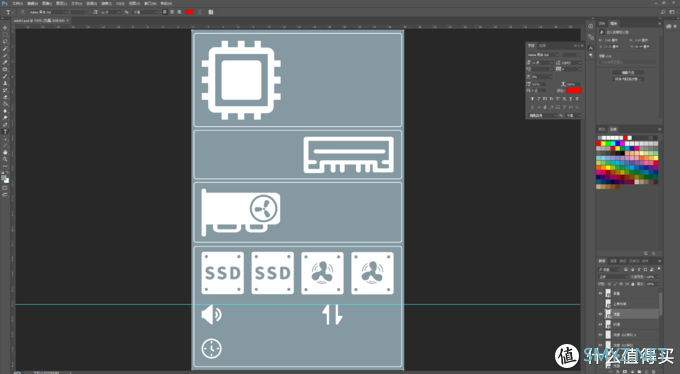Click the red text color swatch in the Character panel
This screenshot has width=680, height=374.
573,91
